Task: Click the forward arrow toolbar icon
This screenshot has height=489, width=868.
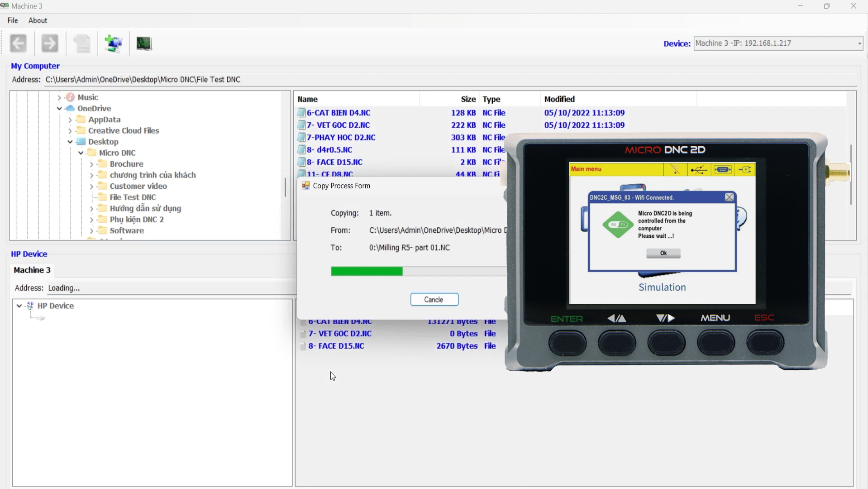Action: [x=50, y=43]
